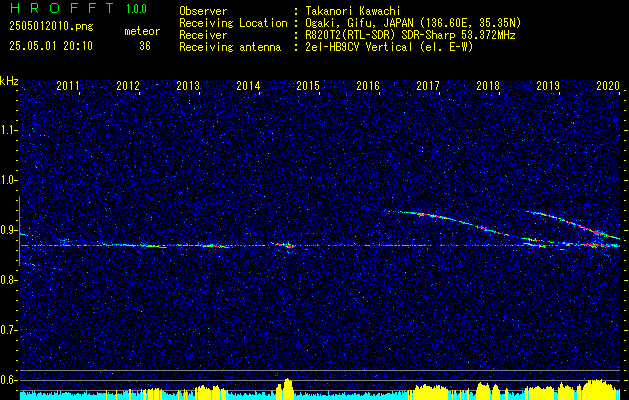Click the 2014 time axis marker

[248, 85]
